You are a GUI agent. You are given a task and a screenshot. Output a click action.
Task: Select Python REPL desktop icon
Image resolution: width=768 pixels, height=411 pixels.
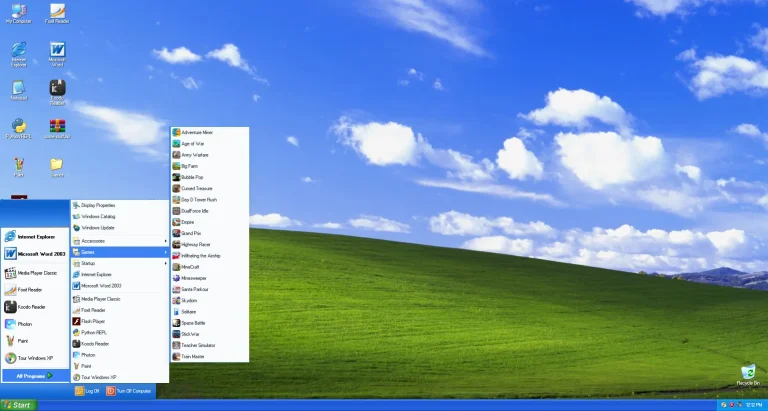[19, 129]
